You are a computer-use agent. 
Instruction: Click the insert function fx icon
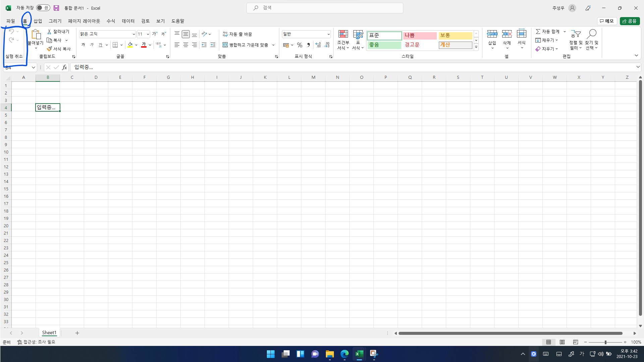64,67
